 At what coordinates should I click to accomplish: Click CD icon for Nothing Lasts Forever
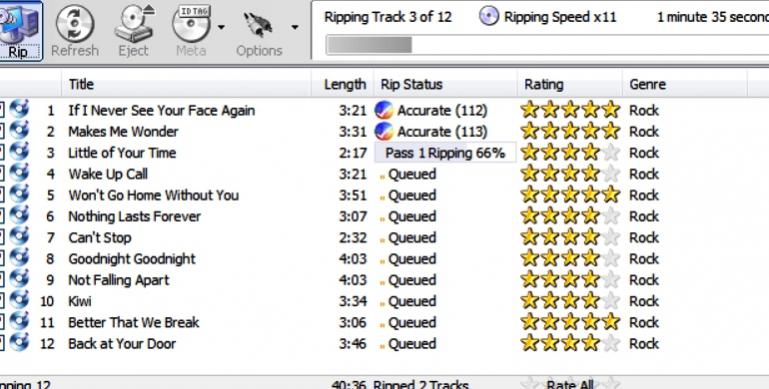19,215
